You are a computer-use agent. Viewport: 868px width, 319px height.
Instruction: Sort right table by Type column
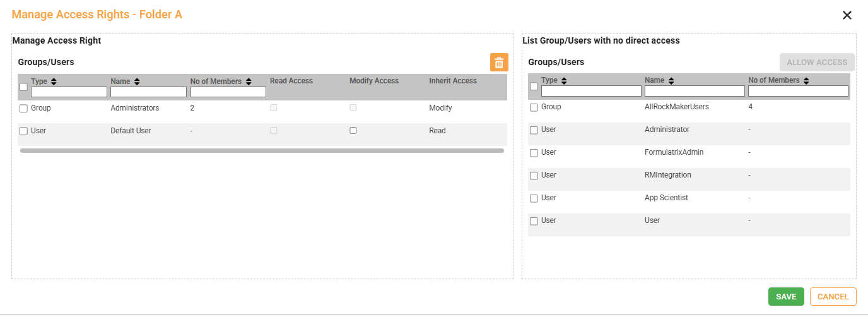(x=564, y=81)
